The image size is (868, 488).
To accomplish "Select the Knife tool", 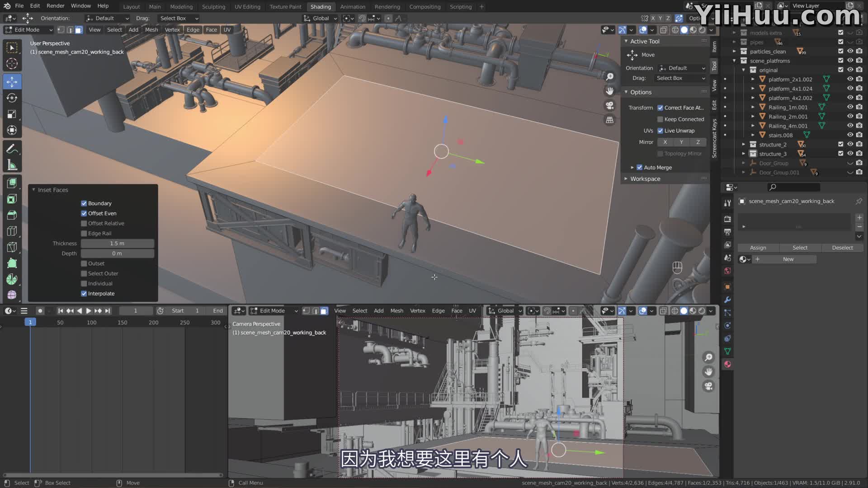I will point(12,247).
